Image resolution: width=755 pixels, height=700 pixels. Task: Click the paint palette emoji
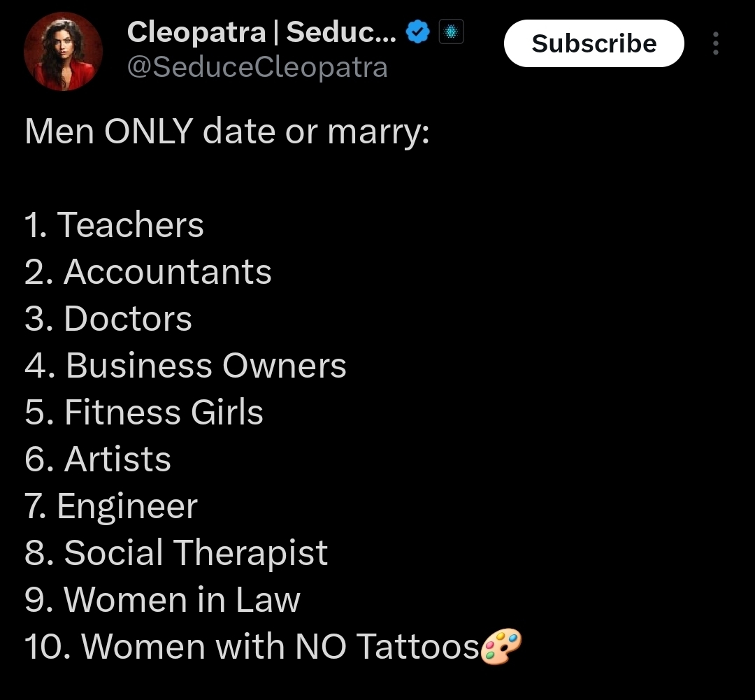click(502, 646)
